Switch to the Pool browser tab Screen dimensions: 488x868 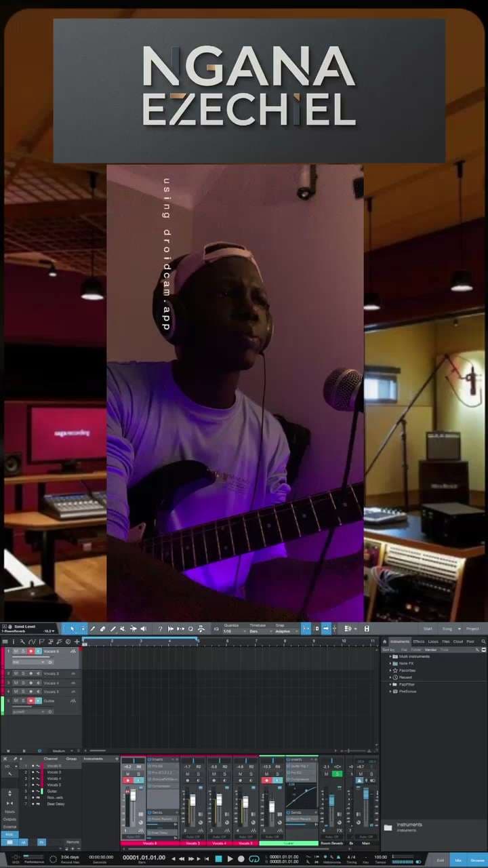pos(470,642)
